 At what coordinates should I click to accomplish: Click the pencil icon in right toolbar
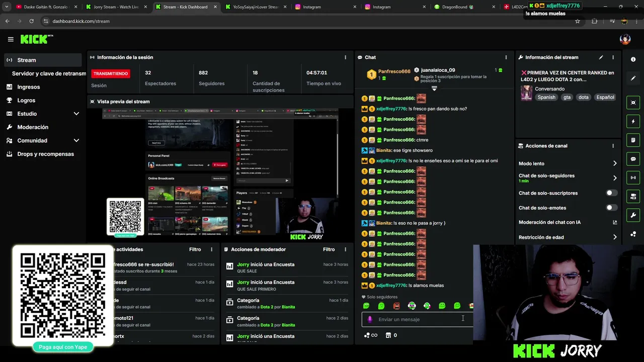(x=633, y=78)
